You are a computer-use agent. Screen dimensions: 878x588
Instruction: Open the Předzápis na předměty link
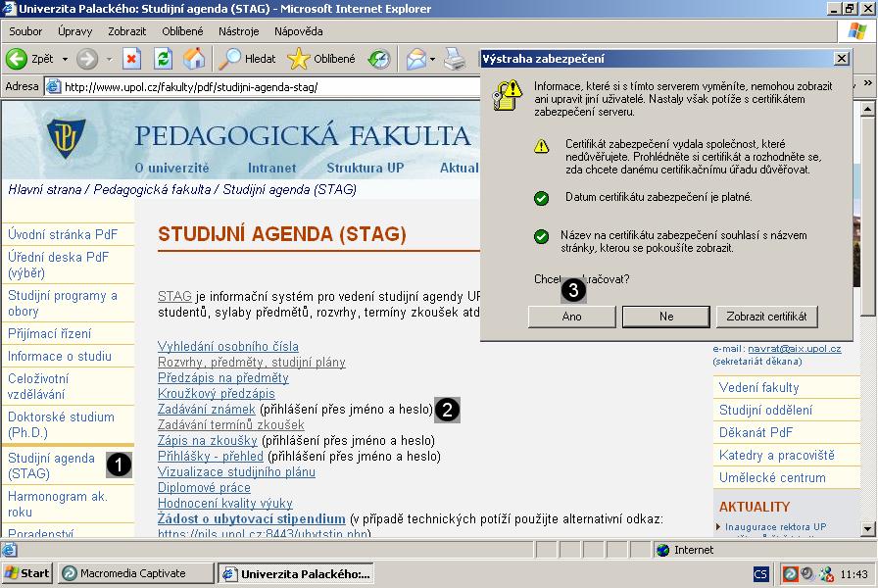(x=222, y=378)
